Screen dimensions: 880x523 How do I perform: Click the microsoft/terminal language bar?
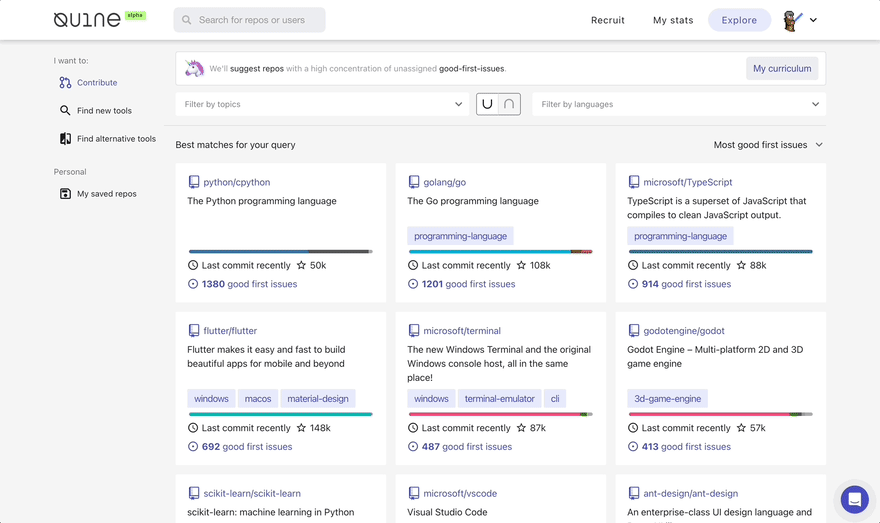click(501, 414)
